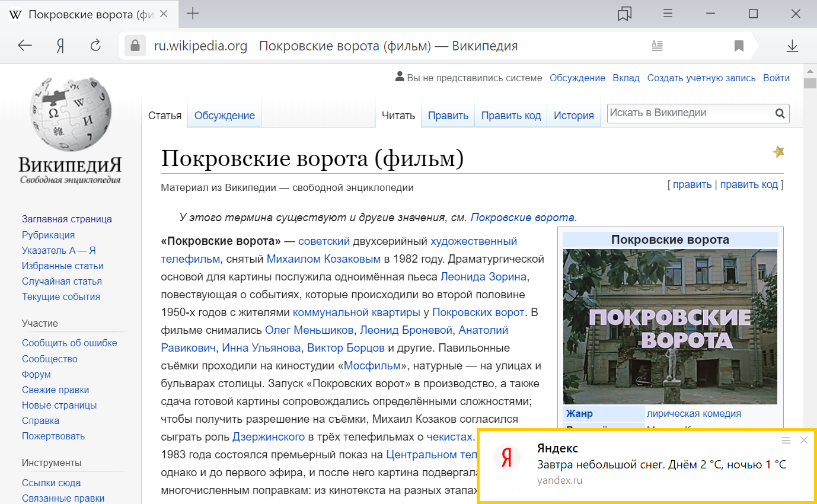Follow the советский link in the article
817x504 pixels.
pyautogui.click(x=324, y=241)
